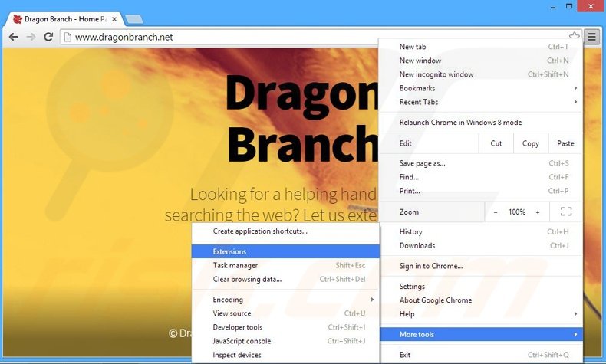This screenshot has width=606, height=364.
Task: Open Developer tools from submenu
Action: tap(285, 327)
